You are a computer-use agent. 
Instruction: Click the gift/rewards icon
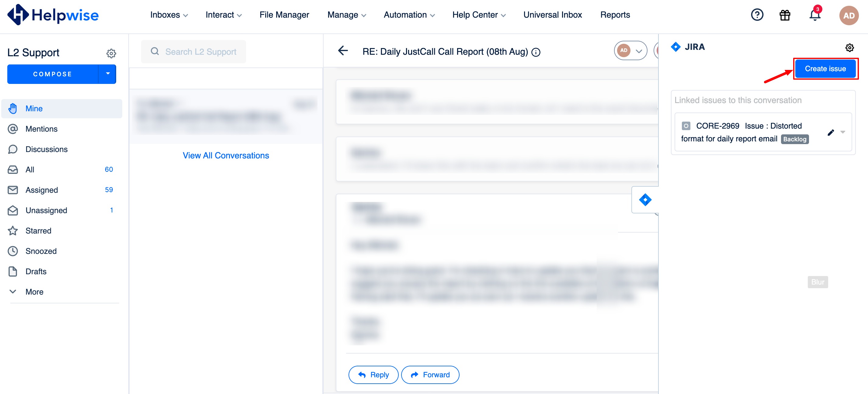click(785, 16)
